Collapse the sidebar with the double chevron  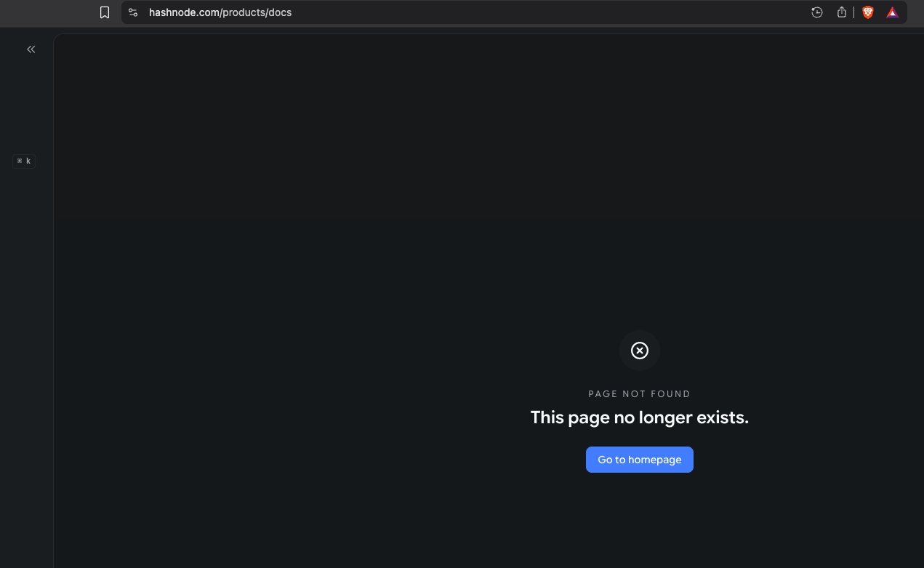click(31, 49)
